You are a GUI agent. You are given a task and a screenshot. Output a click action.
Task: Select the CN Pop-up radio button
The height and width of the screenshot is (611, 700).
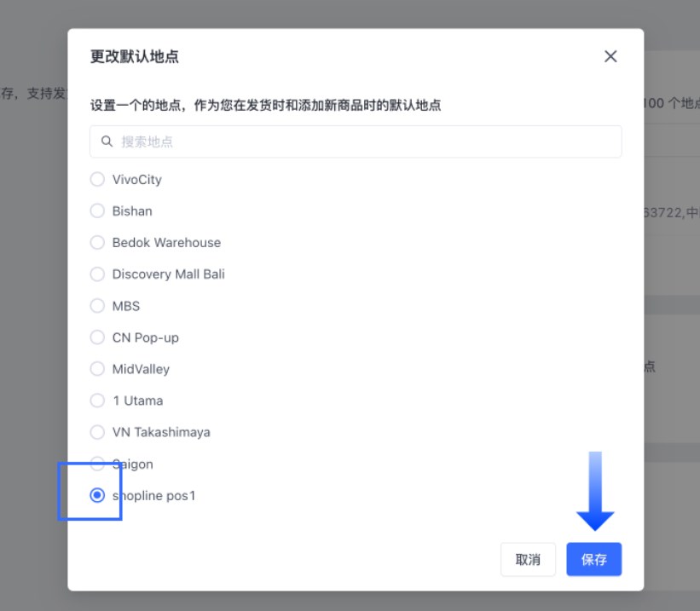(97, 337)
